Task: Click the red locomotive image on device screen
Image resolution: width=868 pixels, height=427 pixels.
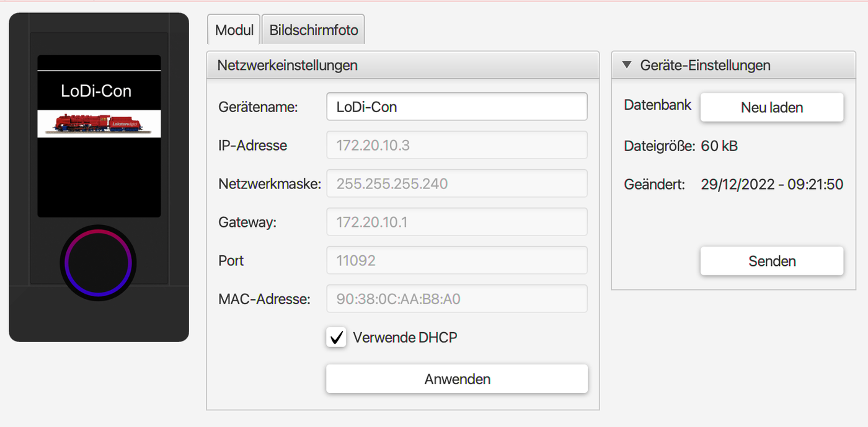Action: click(99, 123)
